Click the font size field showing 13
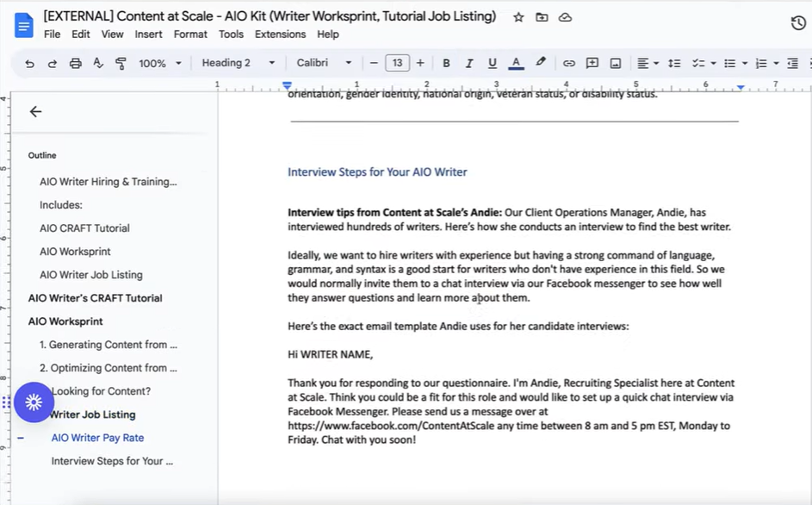Image resolution: width=812 pixels, height=505 pixels. 397,63
